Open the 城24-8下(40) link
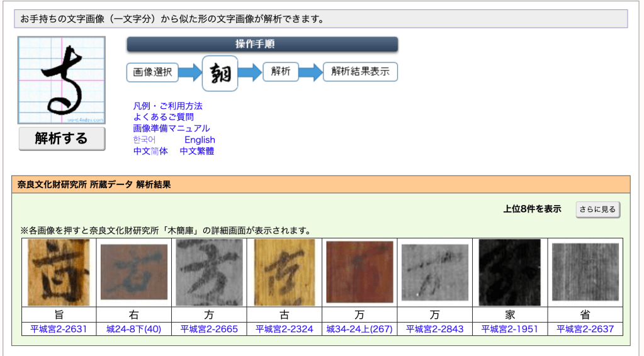644x356 pixels. (x=133, y=329)
